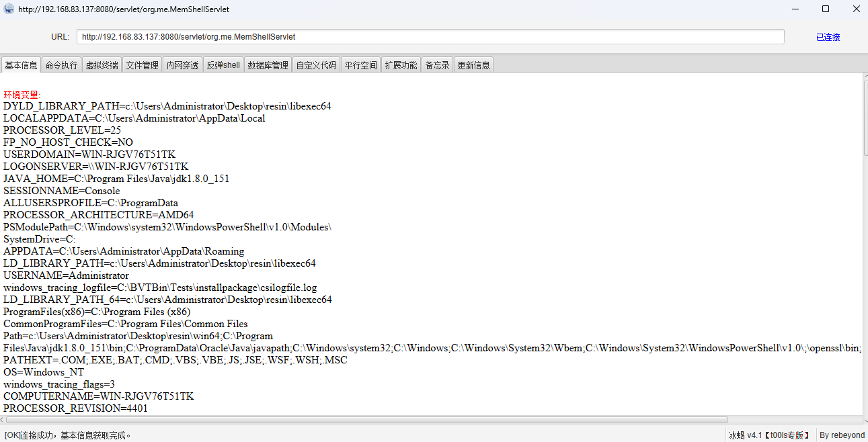Click the app icon in the title bar

[x=9, y=9]
